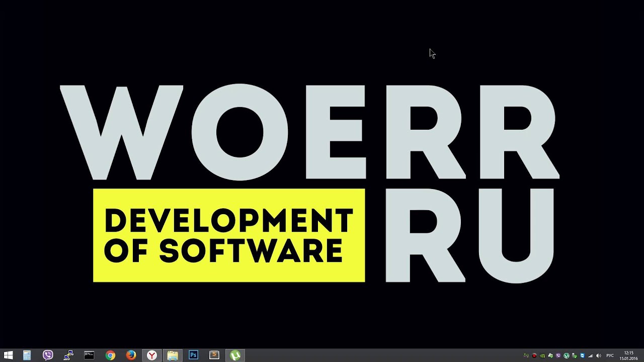Image resolution: width=644 pixels, height=362 pixels.
Task: Open Safely Remove Hardware tray icon
Action: coord(575,356)
